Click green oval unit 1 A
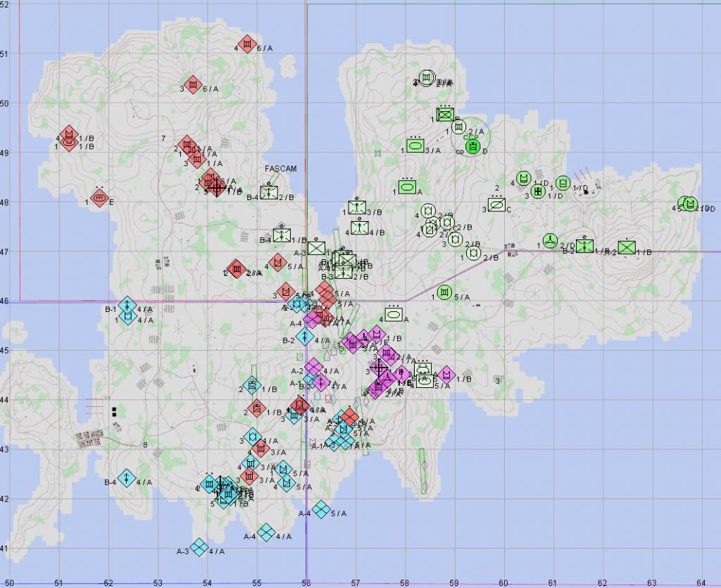721x588 pixels. tap(407, 187)
